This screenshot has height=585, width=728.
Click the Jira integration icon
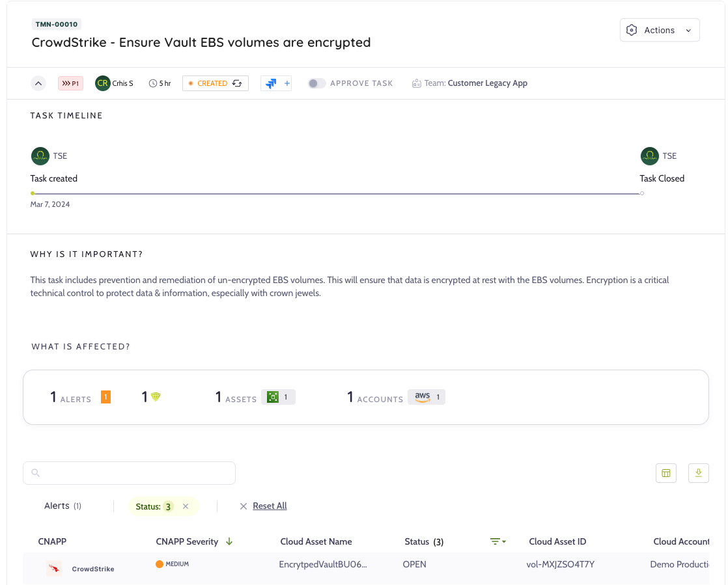pyautogui.click(x=271, y=83)
